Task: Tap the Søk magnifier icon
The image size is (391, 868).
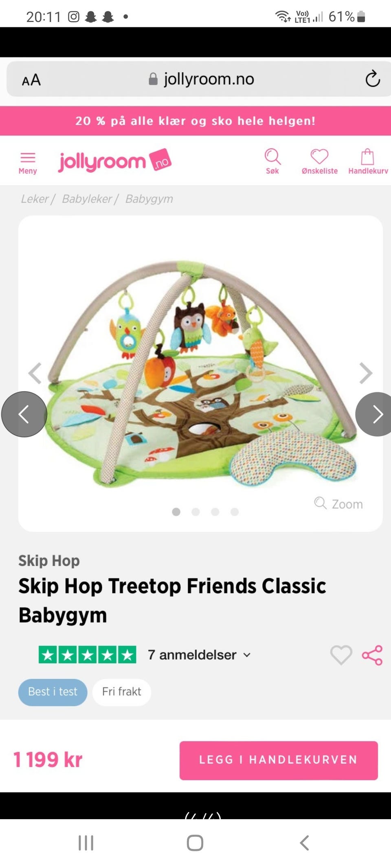Action: [272, 162]
